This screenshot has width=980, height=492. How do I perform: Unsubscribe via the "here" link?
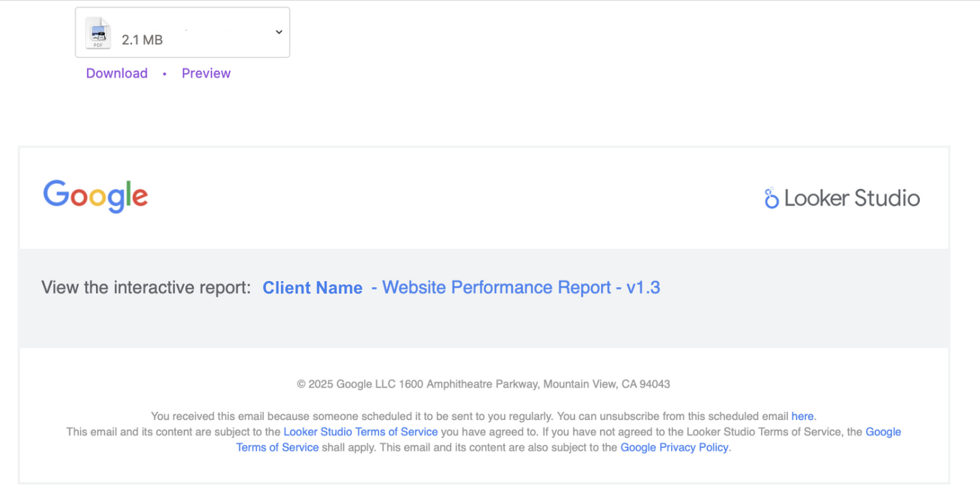pyautogui.click(x=802, y=417)
